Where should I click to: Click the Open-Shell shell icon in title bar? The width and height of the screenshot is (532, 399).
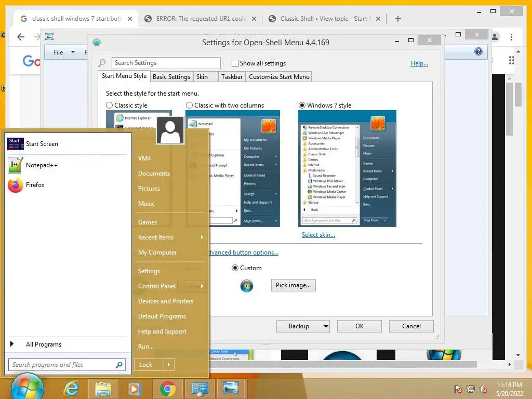coord(97,42)
